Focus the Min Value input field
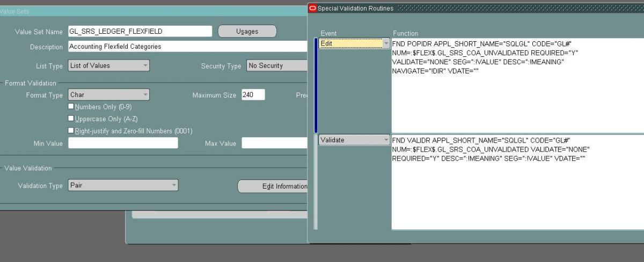 tap(123, 143)
